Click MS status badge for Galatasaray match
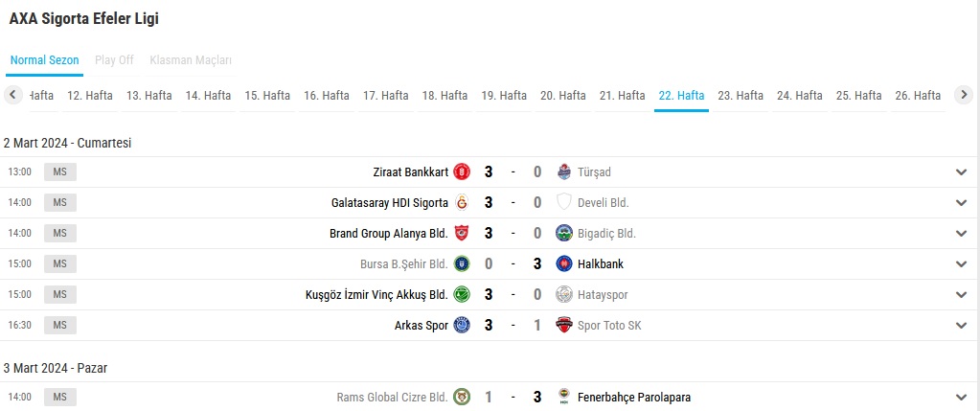This screenshot has height=411, width=980. pos(60,202)
